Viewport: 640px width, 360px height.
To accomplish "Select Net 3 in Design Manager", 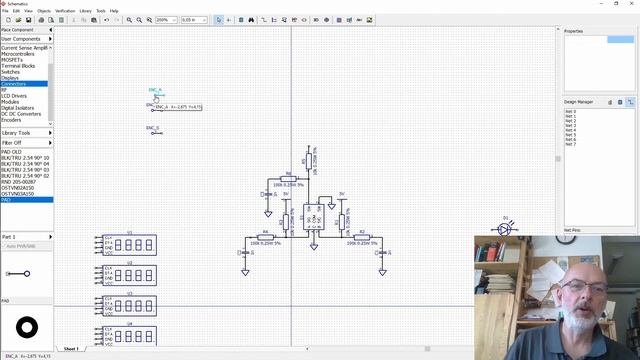I will [x=571, y=126].
